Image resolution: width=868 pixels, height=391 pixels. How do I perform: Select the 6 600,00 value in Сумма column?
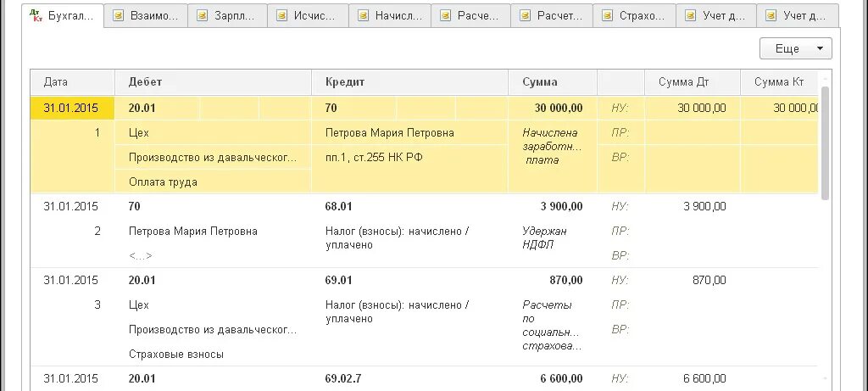pyautogui.click(x=561, y=379)
